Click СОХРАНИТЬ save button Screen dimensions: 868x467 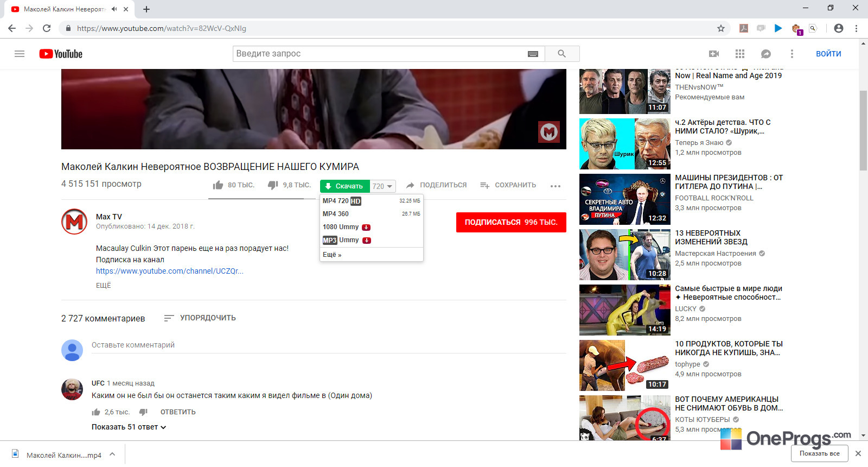[x=508, y=185]
